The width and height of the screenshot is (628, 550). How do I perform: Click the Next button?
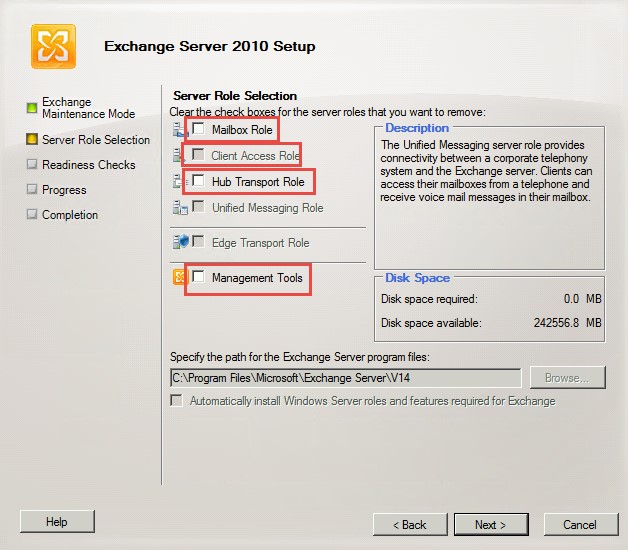490,524
